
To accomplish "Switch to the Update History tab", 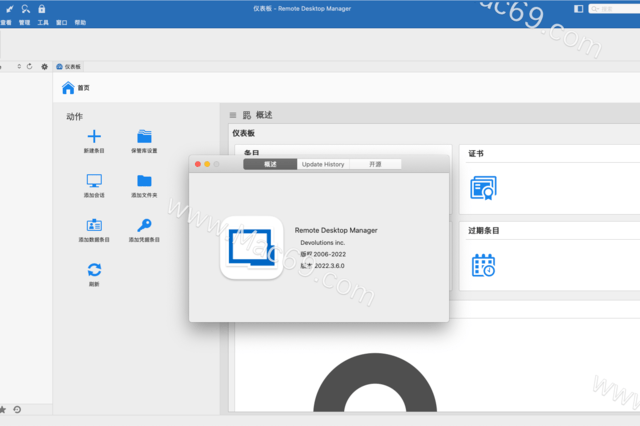I will (x=323, y=164).
